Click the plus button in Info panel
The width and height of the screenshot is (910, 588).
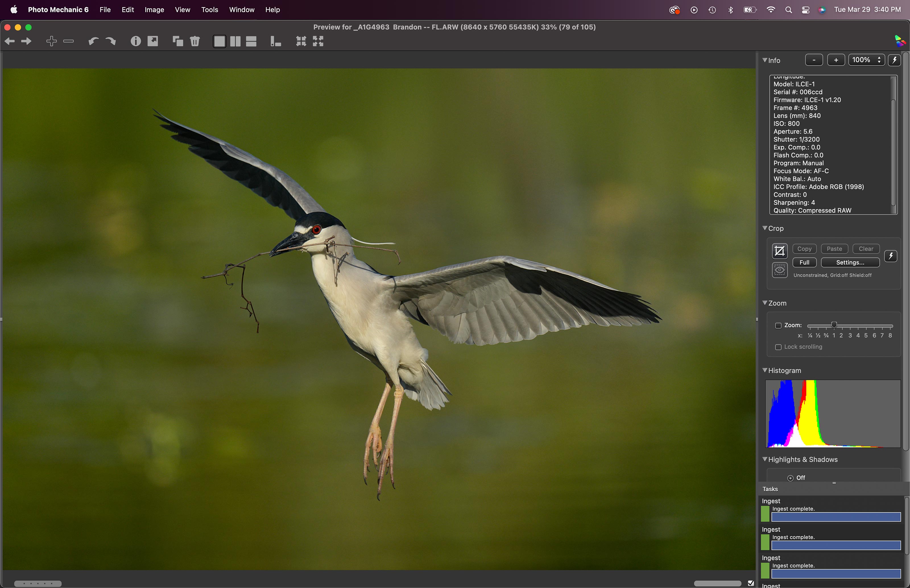836,60
